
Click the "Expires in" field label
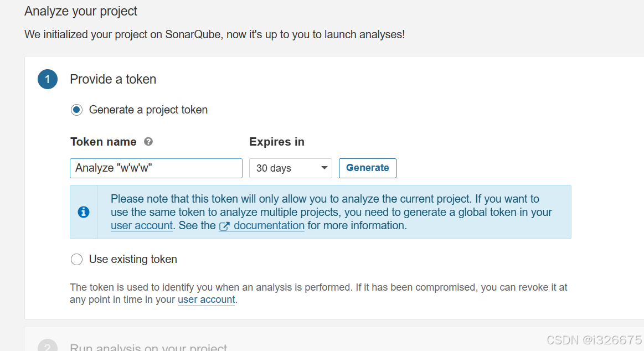click(x=277, y=142)
